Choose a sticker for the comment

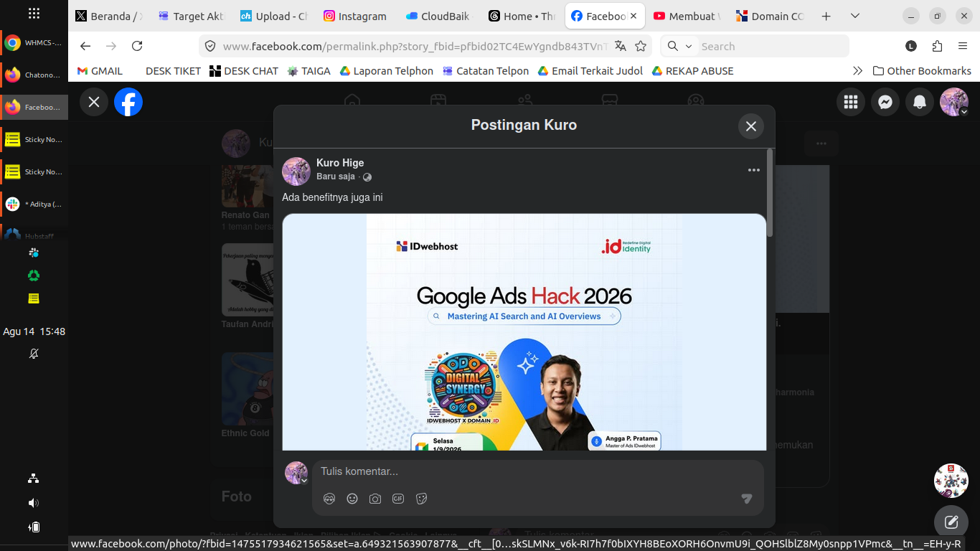tap(421, 499)
